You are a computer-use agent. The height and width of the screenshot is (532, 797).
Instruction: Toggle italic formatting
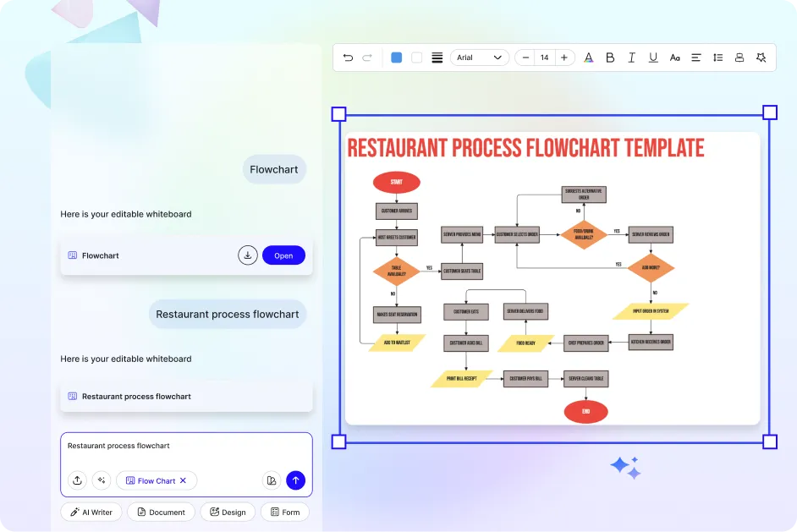pos(631,58)
